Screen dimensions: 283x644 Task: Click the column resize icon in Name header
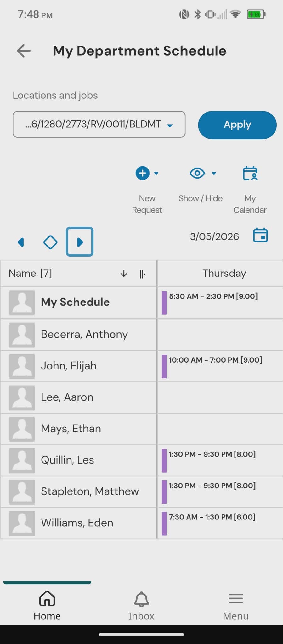(x=142, y=274)
